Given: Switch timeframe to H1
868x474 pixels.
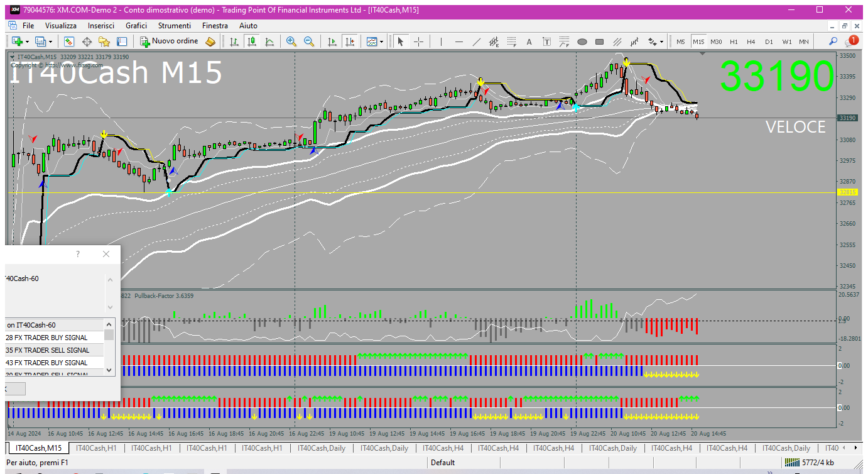Looking at the screenshot, I should (x=734, y=41).
